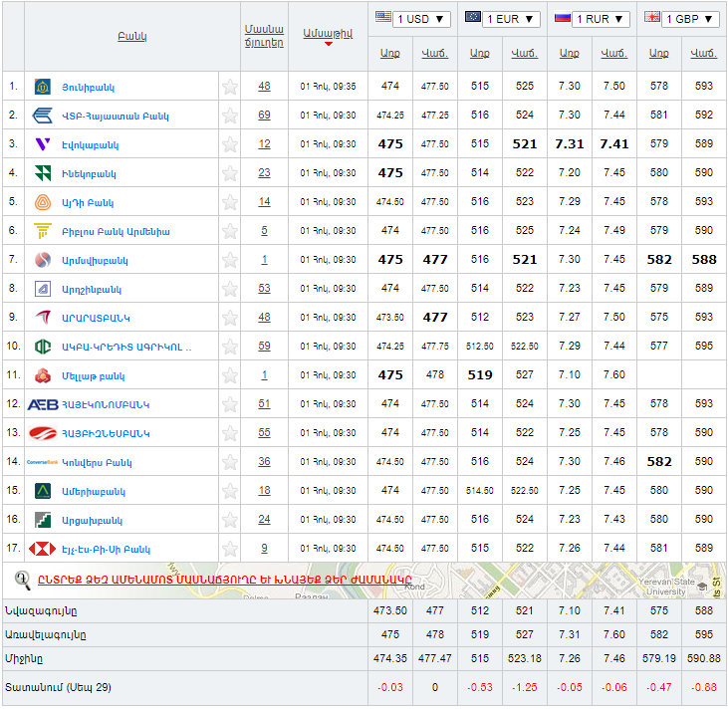The image size is (728, 709).
Task: Open the Կոնվերս Բանկ name link
Action: click(x=97, y=462)
